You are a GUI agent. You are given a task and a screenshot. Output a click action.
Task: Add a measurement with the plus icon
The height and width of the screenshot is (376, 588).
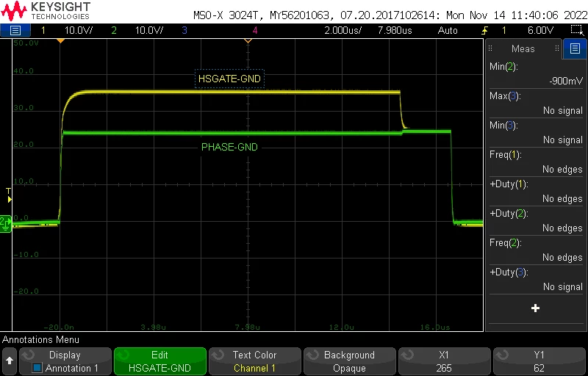click(x=536, y=308)
